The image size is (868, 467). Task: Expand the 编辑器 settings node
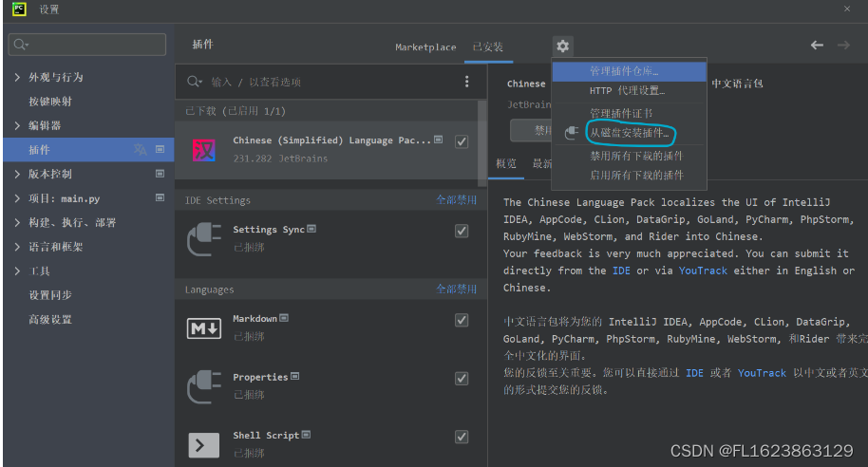point(17,125)
